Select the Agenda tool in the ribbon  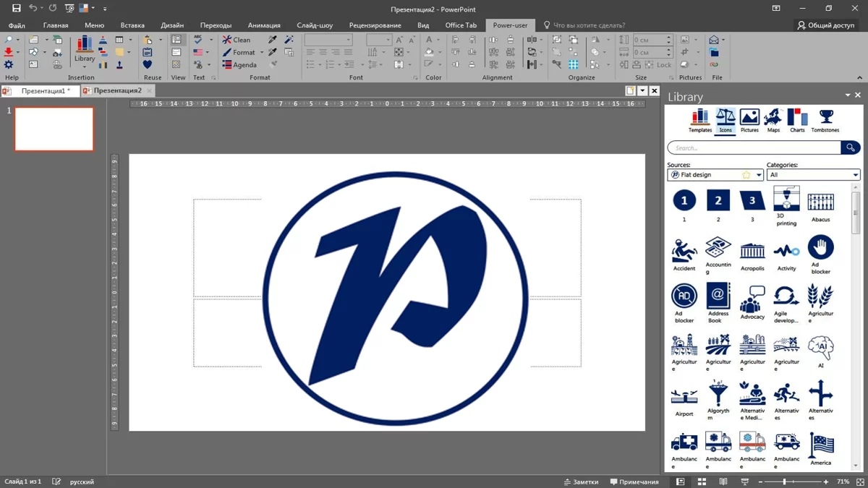click(239, 65)
